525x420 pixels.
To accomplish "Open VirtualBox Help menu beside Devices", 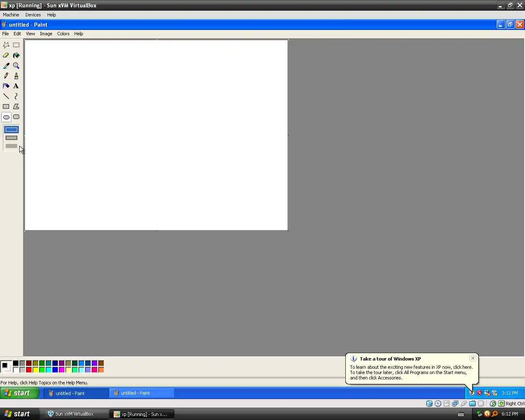I will [52, 15].
